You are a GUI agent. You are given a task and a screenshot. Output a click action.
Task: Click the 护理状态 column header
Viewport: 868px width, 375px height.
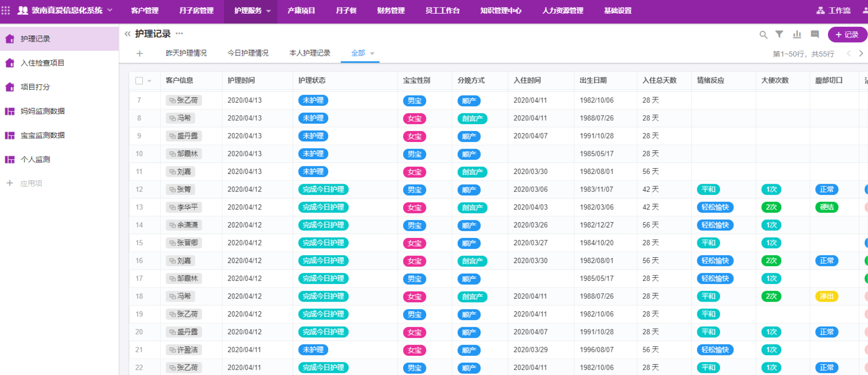coord(312,80)
